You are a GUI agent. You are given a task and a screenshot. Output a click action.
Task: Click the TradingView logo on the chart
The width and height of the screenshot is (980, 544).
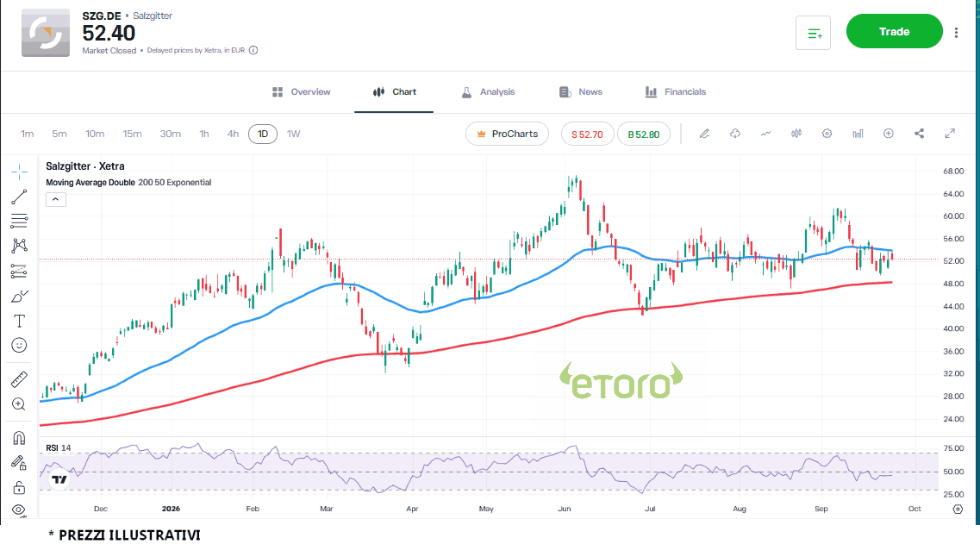(x=59, y=479)
